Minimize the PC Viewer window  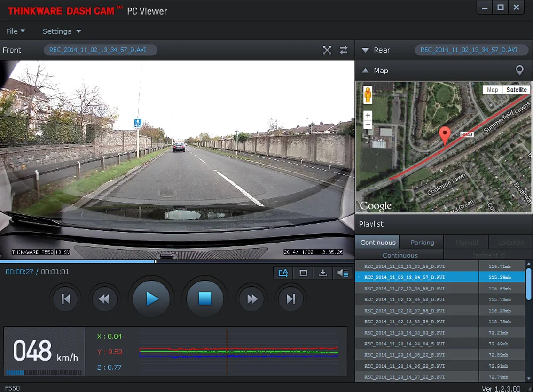coord(485,8)
